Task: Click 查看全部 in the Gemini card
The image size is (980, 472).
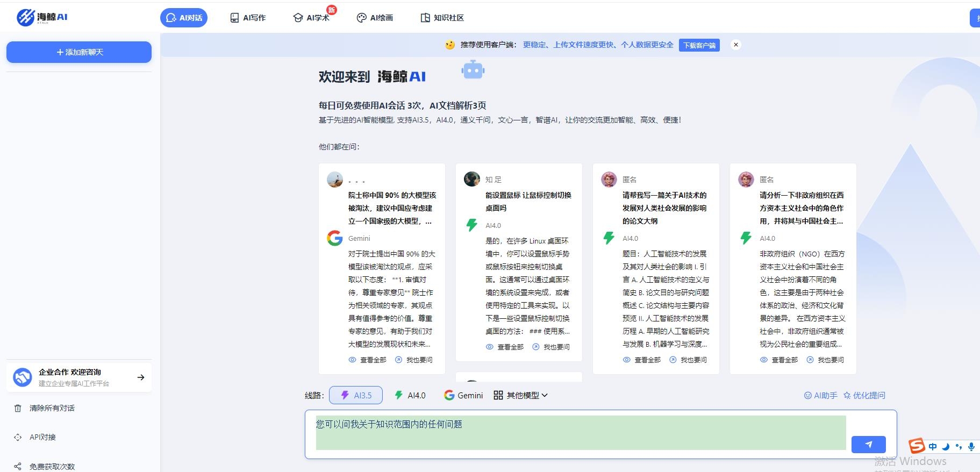Action: click(368, 360)
